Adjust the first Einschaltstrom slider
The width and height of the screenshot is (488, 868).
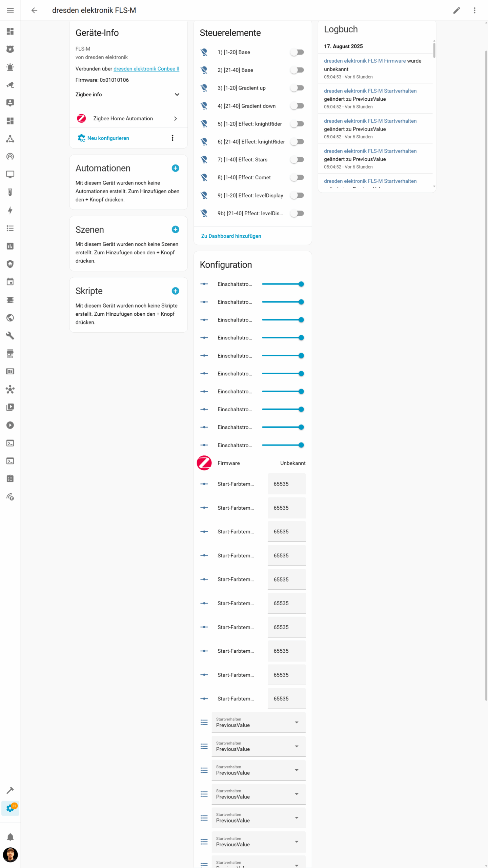tap(283, 284)
